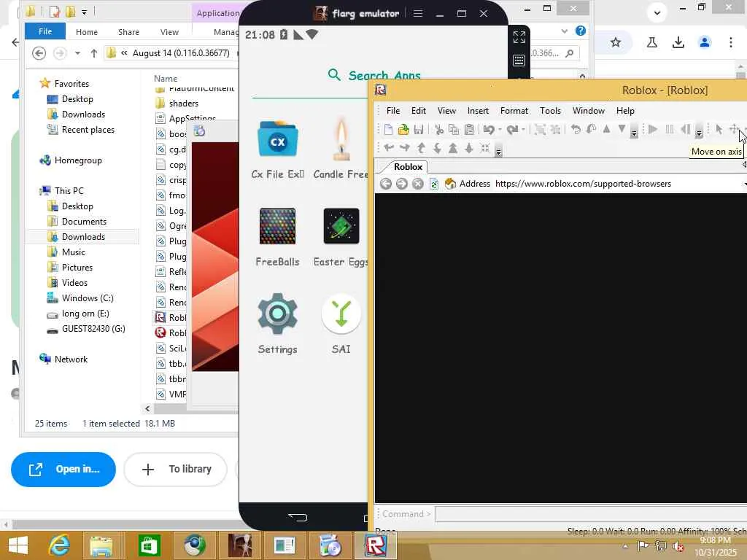
Task: Expand File Explorer recent locations dropdown
Action: coord(77,53)
